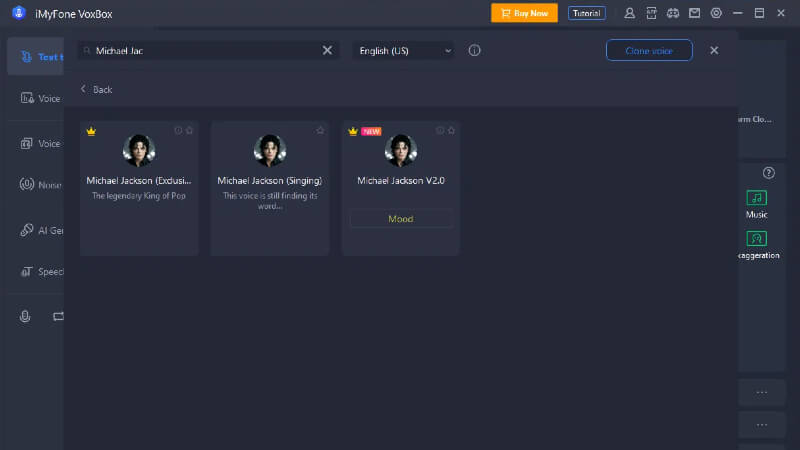Click the NEW badge on Michael Jackson V2.0

point(371,132)
